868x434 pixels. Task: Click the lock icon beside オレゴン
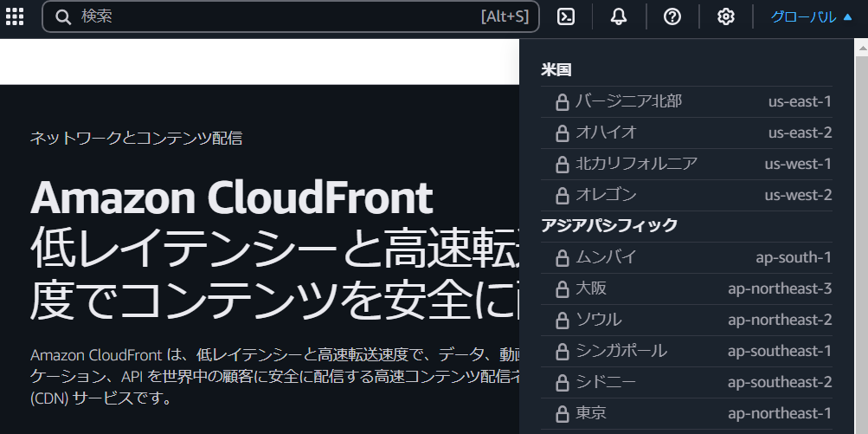(x=562, y=195)
